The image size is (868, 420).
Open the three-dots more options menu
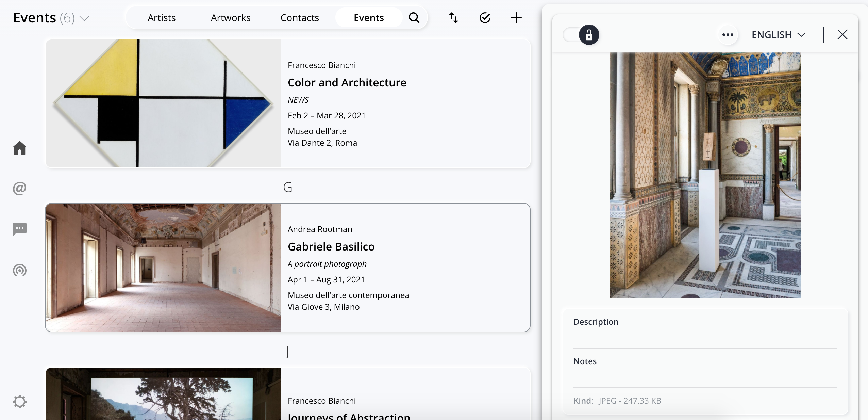click(728, 35)
